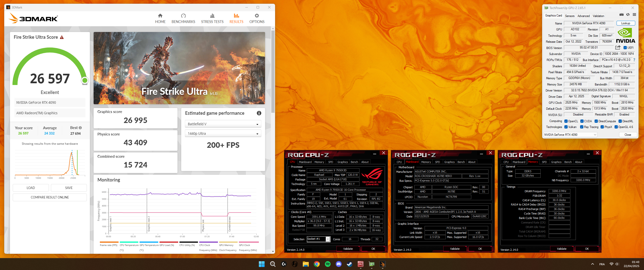This screenshot has height=270, width=644.
Task: Click the Fire Strike Ultra banner image
Action: pyautogui.click(x=179, y=68)
